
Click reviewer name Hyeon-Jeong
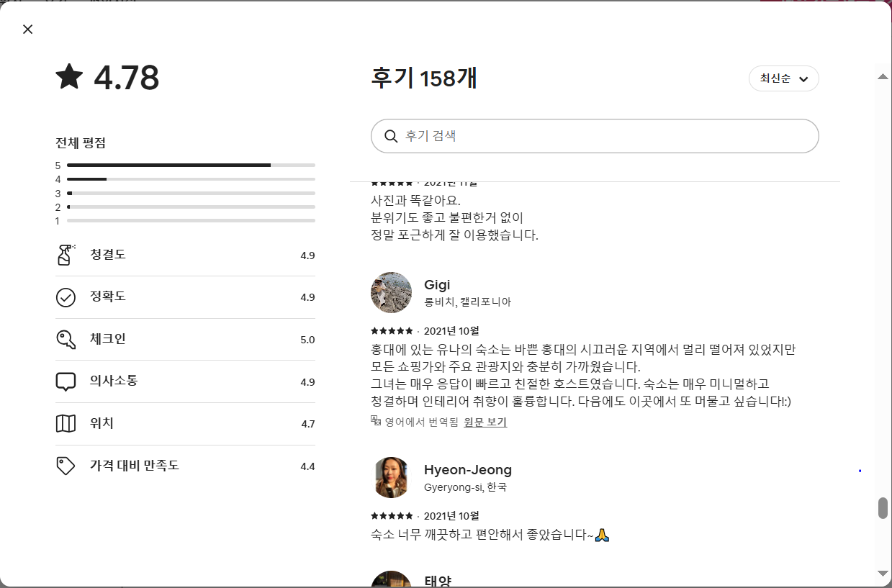click(x=467, y=470)
